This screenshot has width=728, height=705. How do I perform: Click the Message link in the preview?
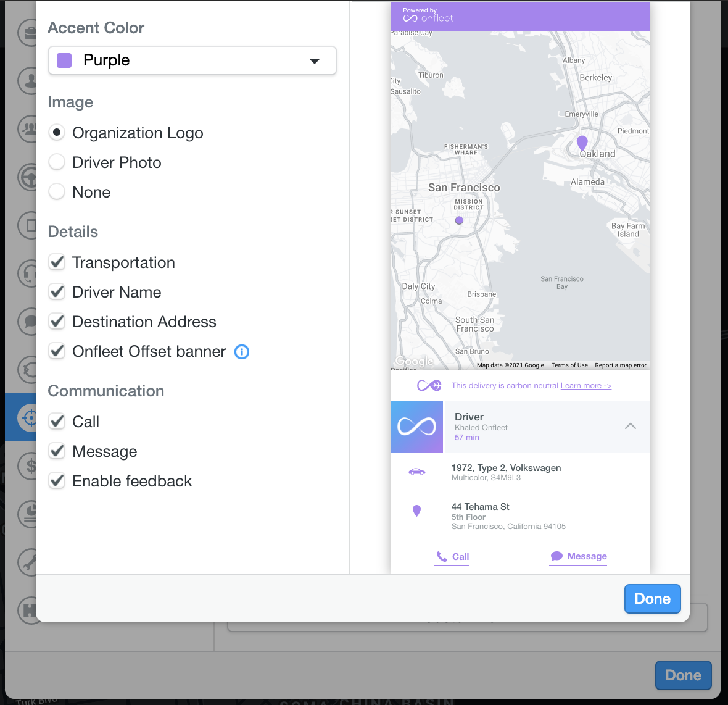point(579,556)
